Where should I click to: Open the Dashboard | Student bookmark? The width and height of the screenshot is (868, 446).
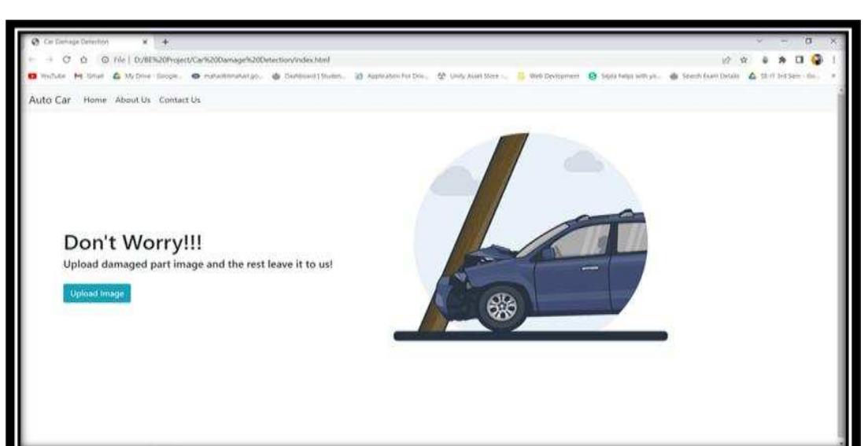click(309, 77)
